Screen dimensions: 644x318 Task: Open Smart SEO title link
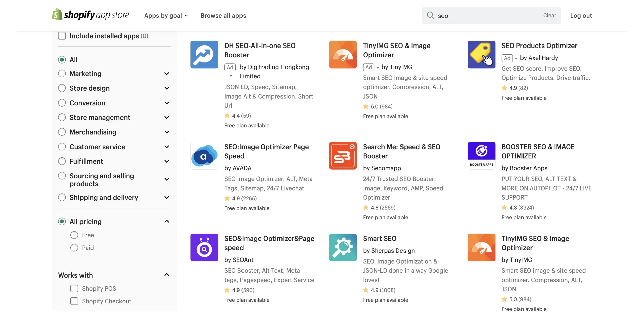(x=379, y=238)
